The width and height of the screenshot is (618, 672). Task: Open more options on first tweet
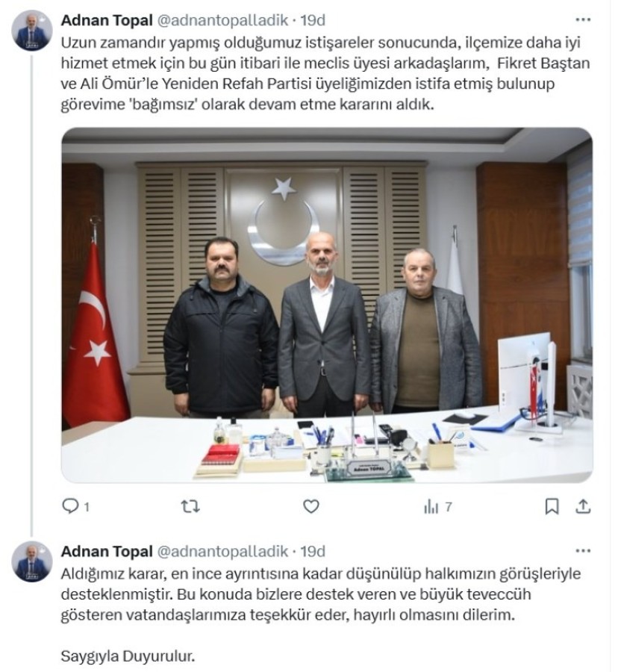tap(583, 19)
